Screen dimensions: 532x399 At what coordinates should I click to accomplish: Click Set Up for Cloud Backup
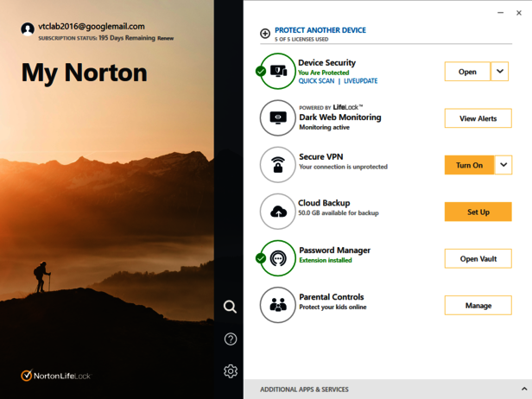(x=478, y=212)
